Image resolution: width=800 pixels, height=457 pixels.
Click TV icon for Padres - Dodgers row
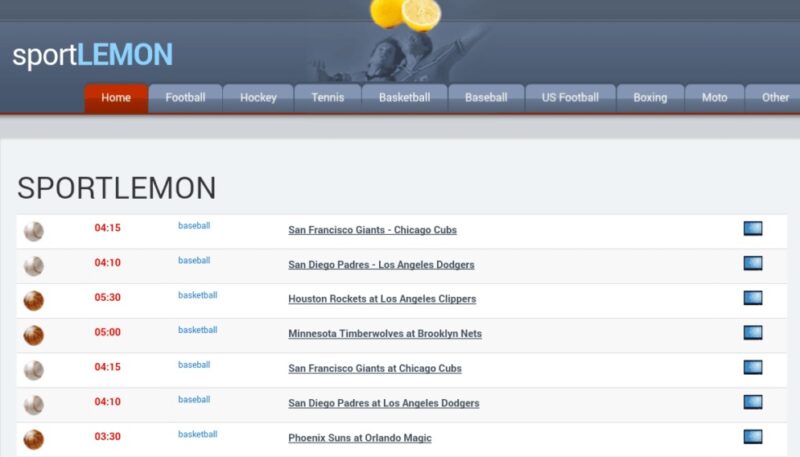[x=753, y=263]
